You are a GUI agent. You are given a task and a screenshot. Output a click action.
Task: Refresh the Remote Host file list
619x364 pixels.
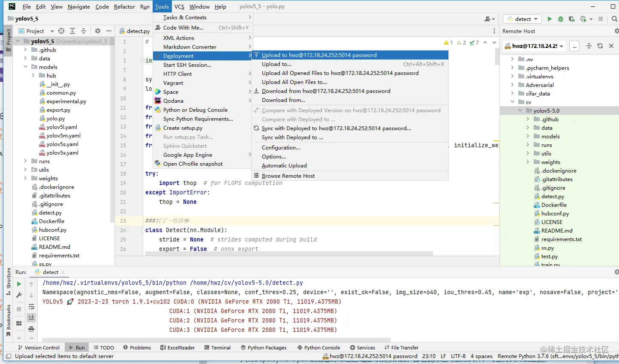600,46
